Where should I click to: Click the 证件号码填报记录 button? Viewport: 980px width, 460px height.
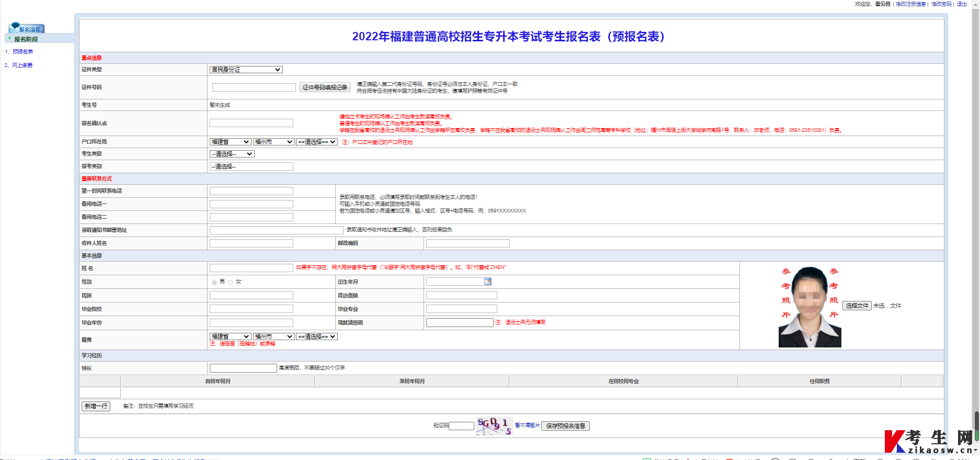pyautogui.click(x=325, y=87)
